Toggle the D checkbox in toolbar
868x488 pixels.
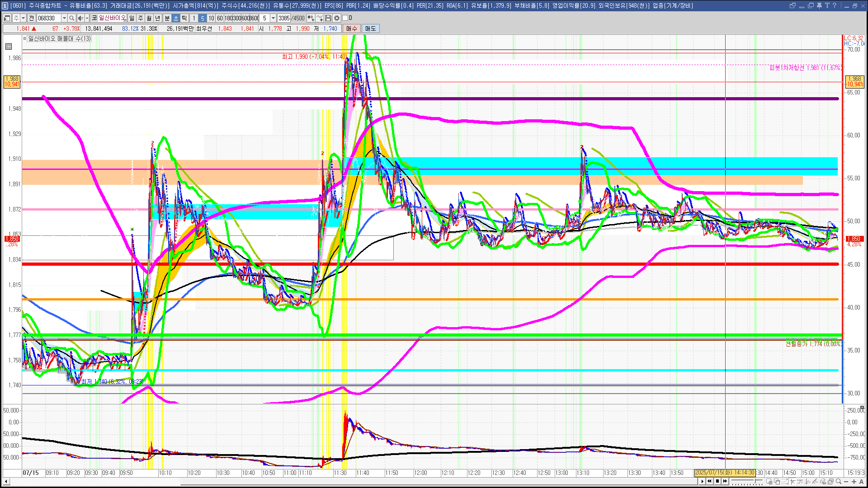point(345,18)
